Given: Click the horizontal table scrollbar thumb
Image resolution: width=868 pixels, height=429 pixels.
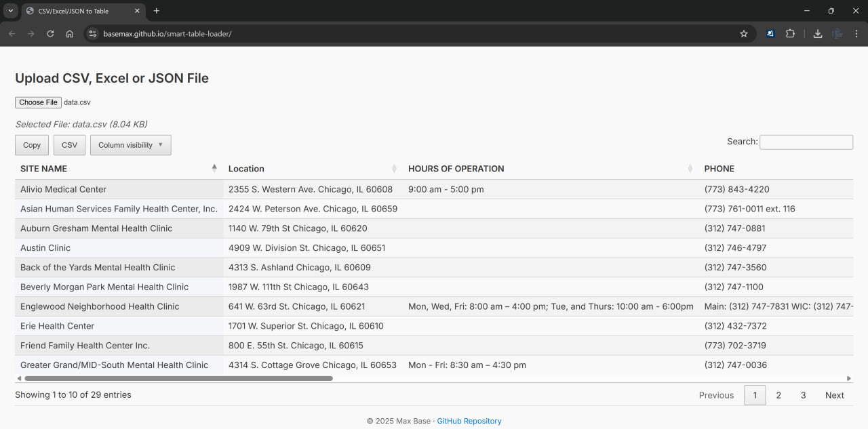Looking at the screenshot, I should [x=178, y=378].
